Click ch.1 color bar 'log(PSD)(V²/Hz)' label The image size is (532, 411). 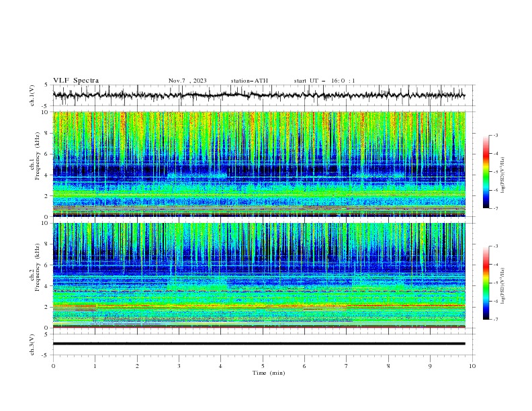pos(503,175)
